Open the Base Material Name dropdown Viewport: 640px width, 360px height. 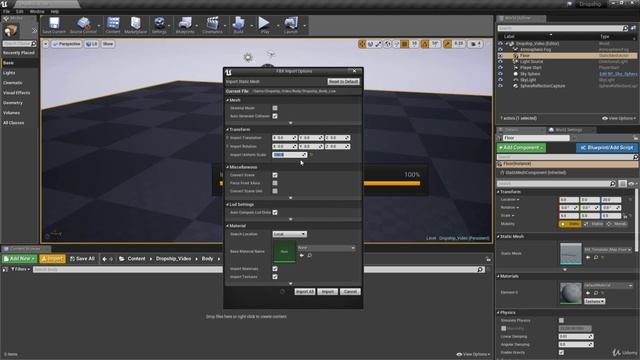coord(326,248)
